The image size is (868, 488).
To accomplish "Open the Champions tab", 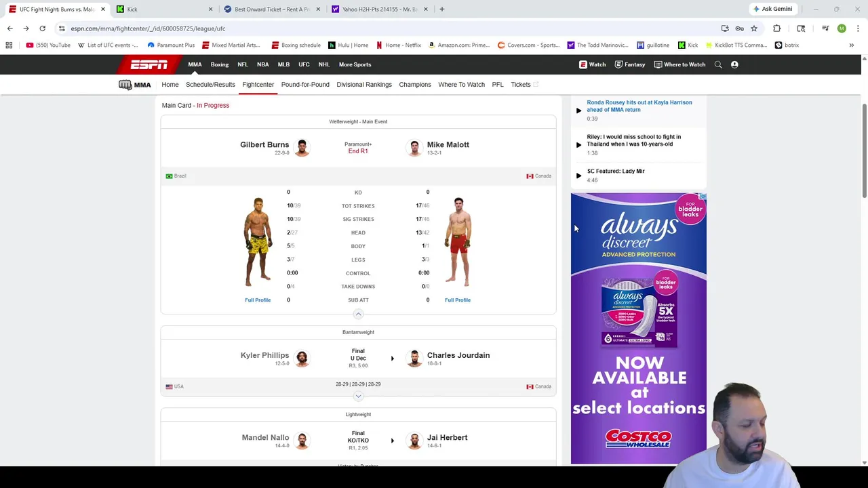I will 415,85.
